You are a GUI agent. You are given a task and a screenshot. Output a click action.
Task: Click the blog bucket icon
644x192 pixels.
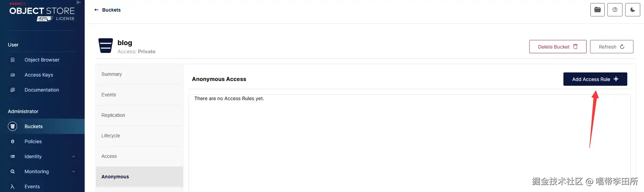pyautogui.click(x=106, y=46)
